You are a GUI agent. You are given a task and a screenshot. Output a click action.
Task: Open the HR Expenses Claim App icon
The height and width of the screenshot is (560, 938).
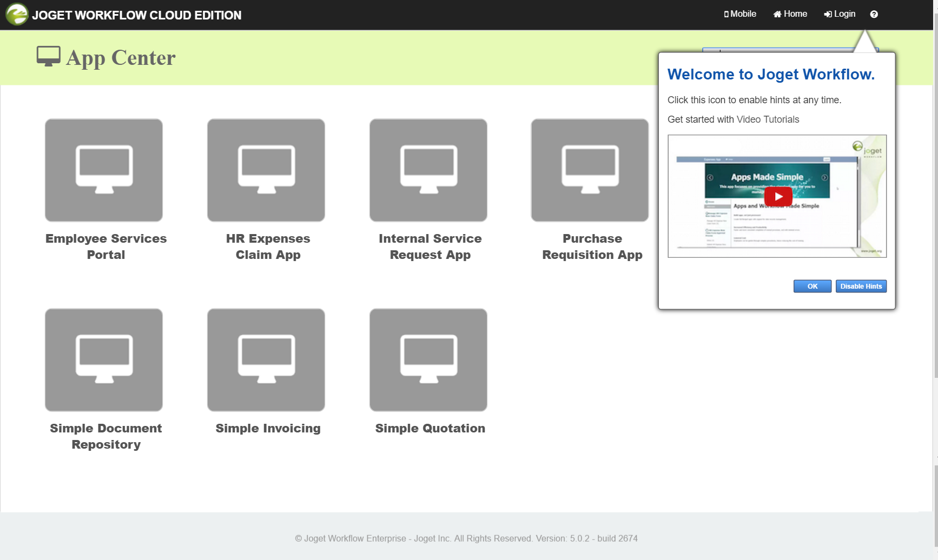pyautogui.click(x=266, y=170)
